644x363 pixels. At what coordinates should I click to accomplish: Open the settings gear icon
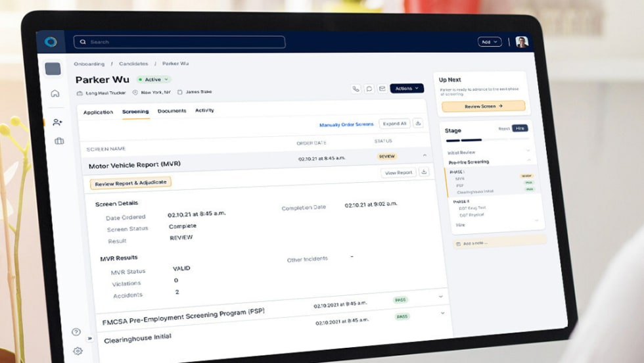pyautogui.click(x=78, y=351)
